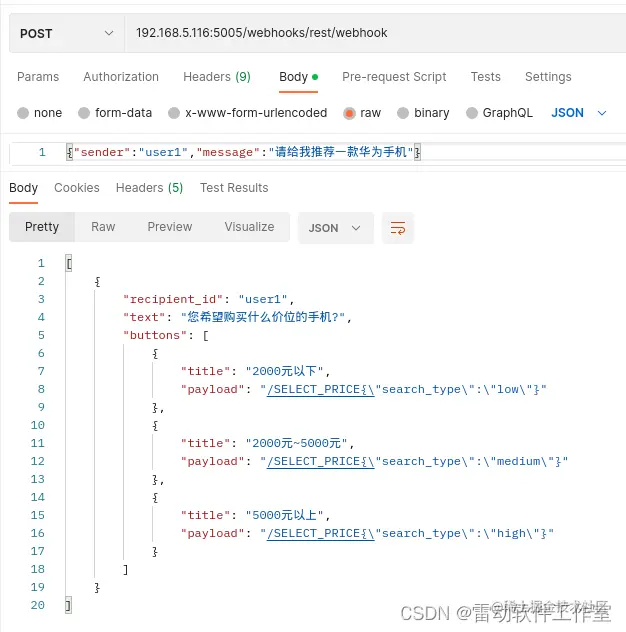
Task: Switch to the Params tab
Action: point(38,77)
